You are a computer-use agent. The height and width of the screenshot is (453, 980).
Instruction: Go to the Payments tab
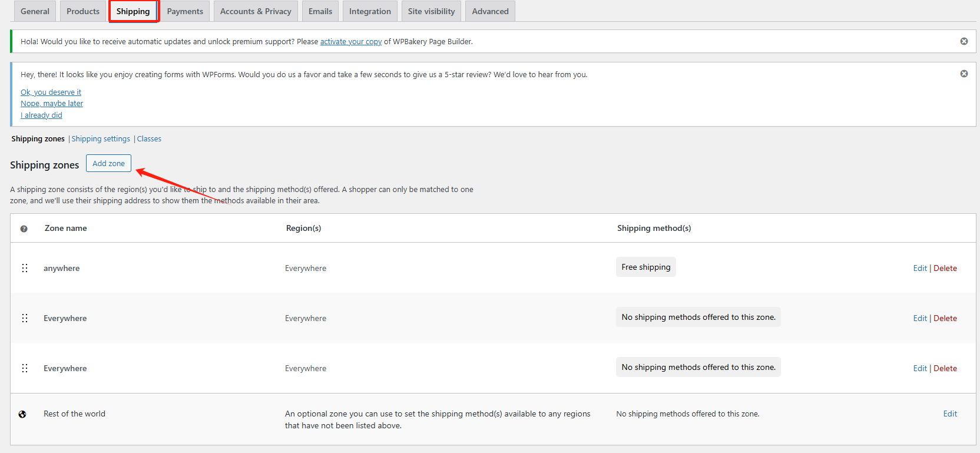(x=185, y=11)
